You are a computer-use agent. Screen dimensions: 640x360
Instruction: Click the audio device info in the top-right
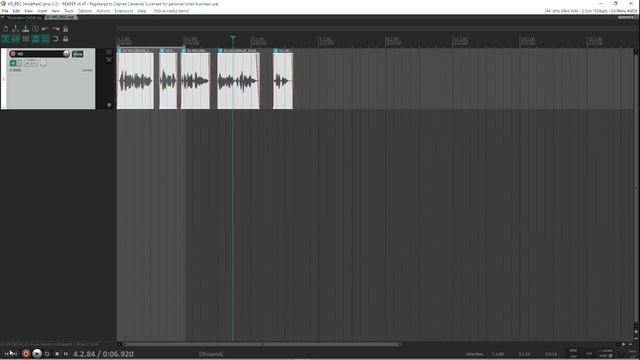tap(591, 11)
